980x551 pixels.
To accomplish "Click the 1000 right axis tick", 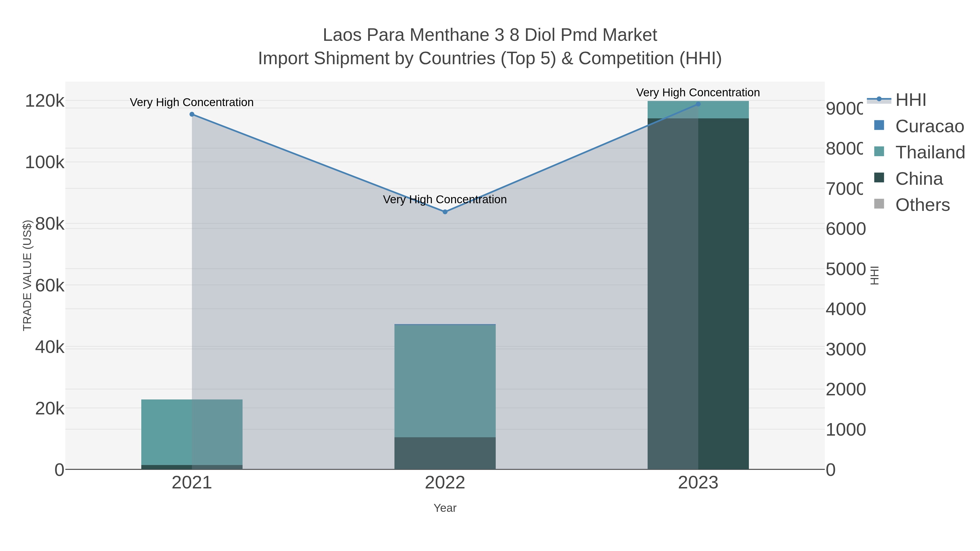I will [846, 430].
